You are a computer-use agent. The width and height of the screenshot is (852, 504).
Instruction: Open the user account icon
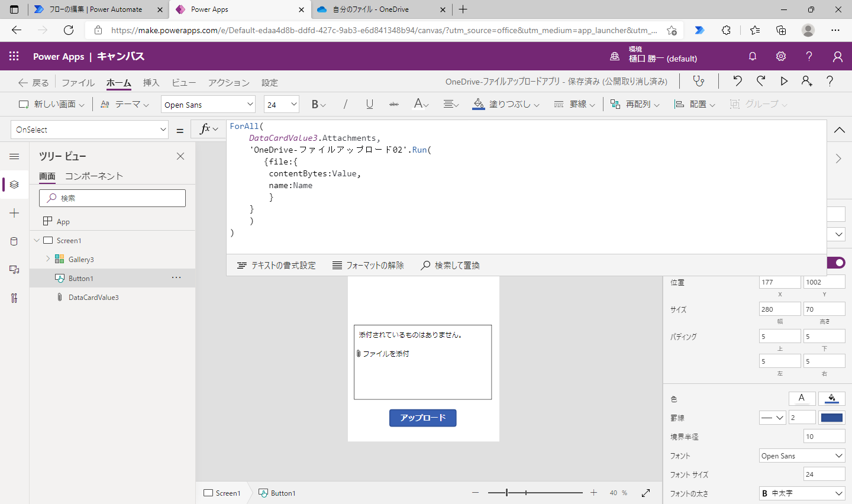click(837, 56)
